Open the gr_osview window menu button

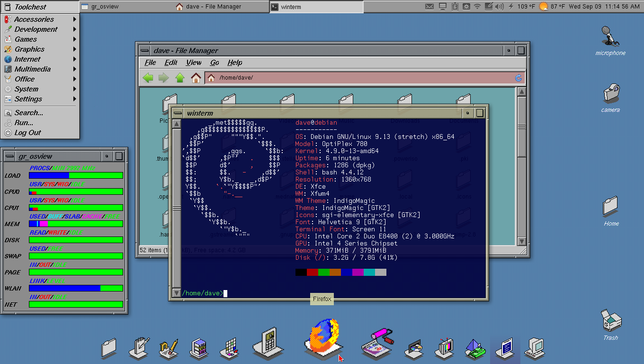click(x=9, y=156)
